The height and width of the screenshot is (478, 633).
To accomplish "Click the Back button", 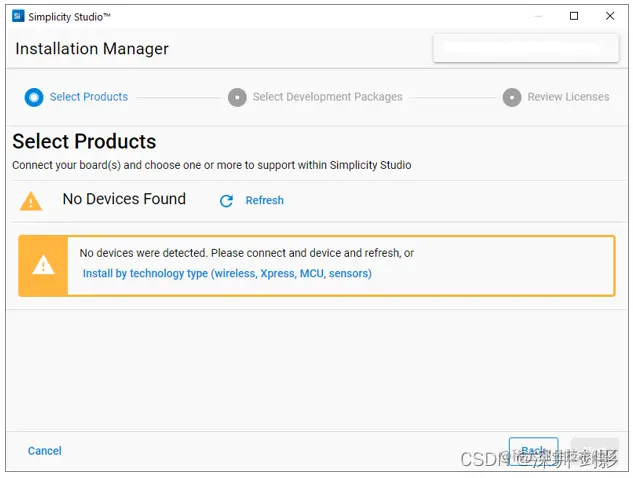I will pos(533,451).
